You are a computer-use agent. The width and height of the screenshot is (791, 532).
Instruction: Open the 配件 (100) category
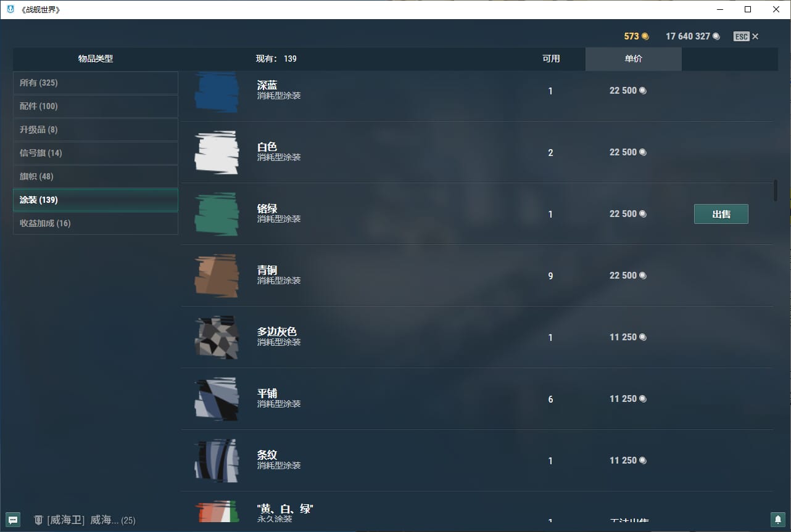tap(96, 106)
